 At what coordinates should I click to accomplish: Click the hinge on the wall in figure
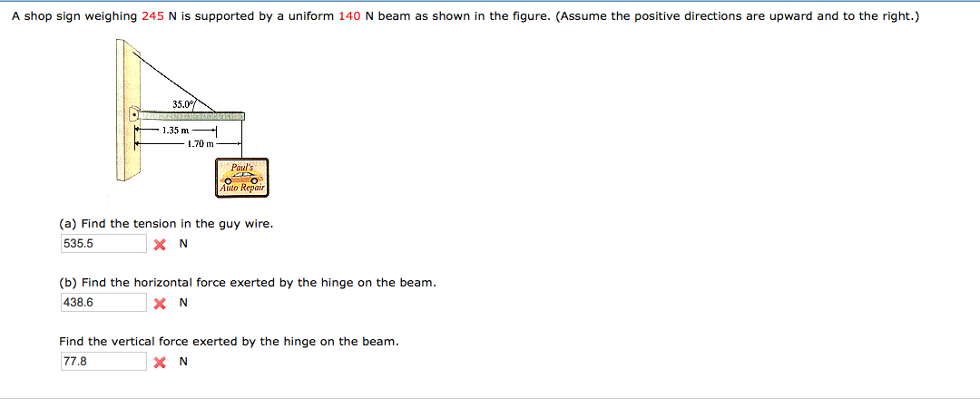pyautogui.click(x=133, y=115)
